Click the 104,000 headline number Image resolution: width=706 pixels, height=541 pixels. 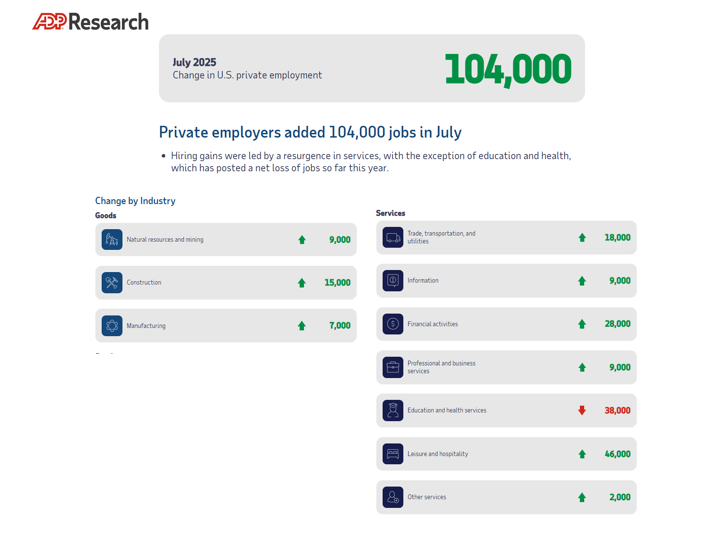coord(507,69)
